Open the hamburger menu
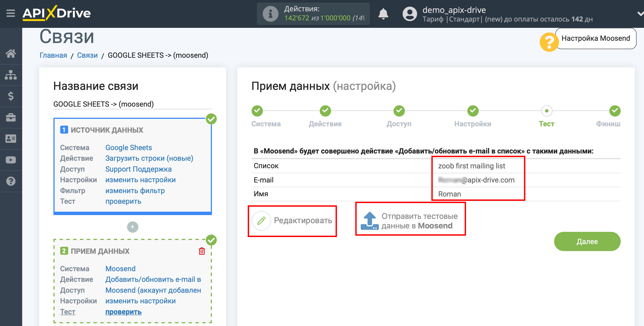The image size is (644, 326). tap(11, 13)
